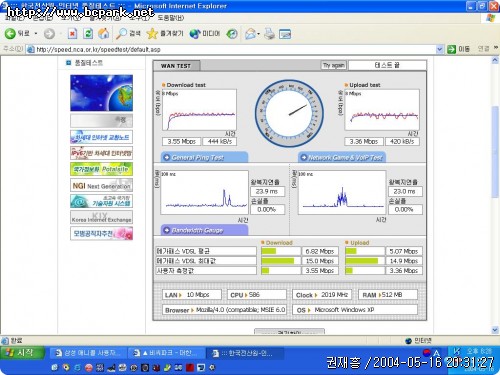Image resolution: width=500 pixels, height=375 pixels.
Task: Open the Media toolbar button
Action: click(205, 34)
